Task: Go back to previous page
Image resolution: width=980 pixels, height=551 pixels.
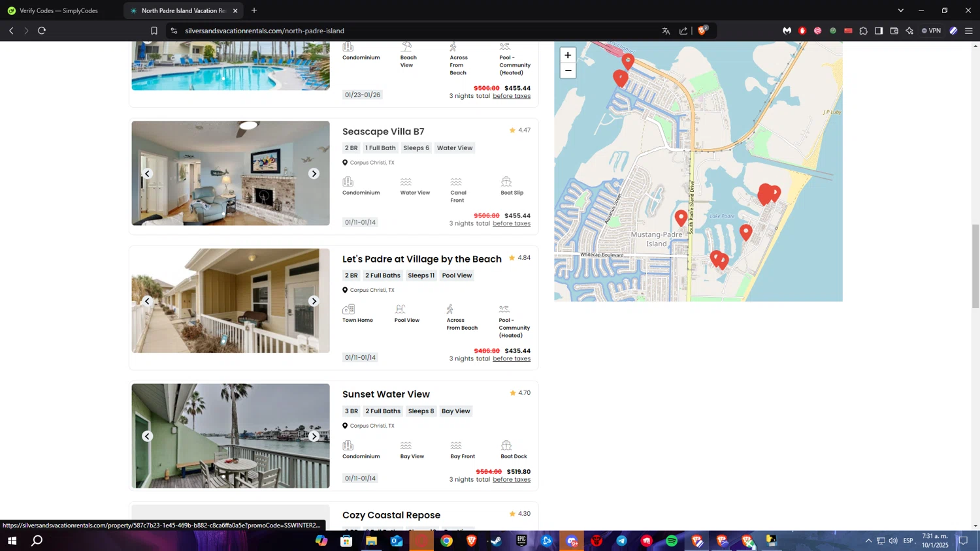Action: pos(11,31)
